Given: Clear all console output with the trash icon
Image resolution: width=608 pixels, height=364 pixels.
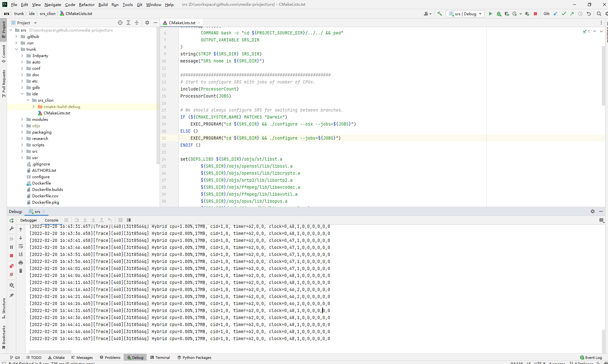Looking at the screenshot, I should coord(21,271).
